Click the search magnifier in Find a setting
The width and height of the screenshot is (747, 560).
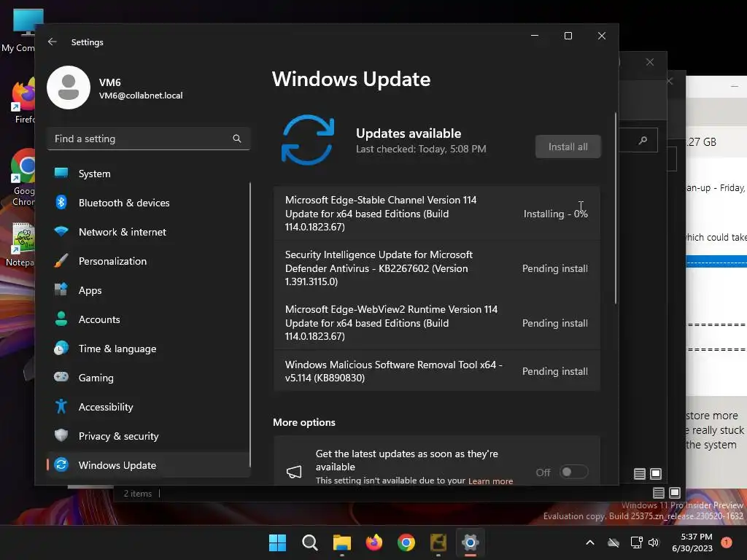(x=237, y=139)
